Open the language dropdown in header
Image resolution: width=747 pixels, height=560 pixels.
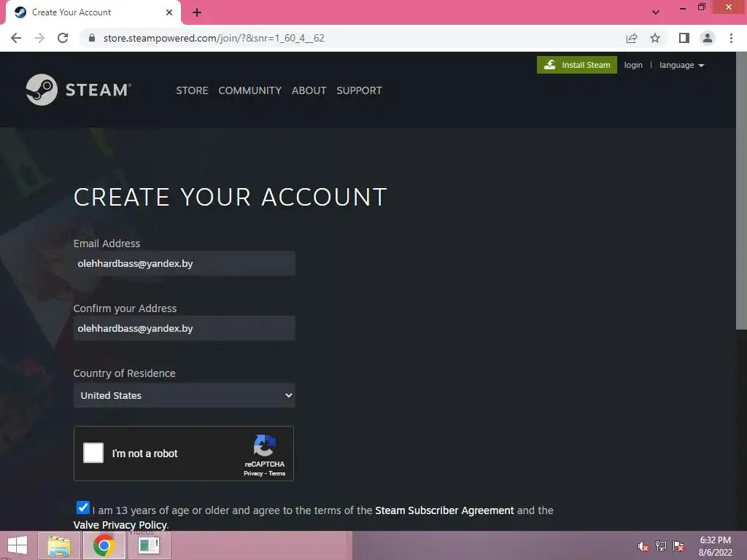coord(682,65)
